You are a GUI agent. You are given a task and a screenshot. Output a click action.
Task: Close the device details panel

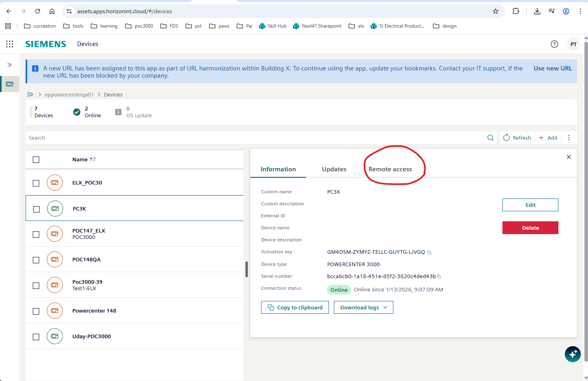tap(568, 157)
